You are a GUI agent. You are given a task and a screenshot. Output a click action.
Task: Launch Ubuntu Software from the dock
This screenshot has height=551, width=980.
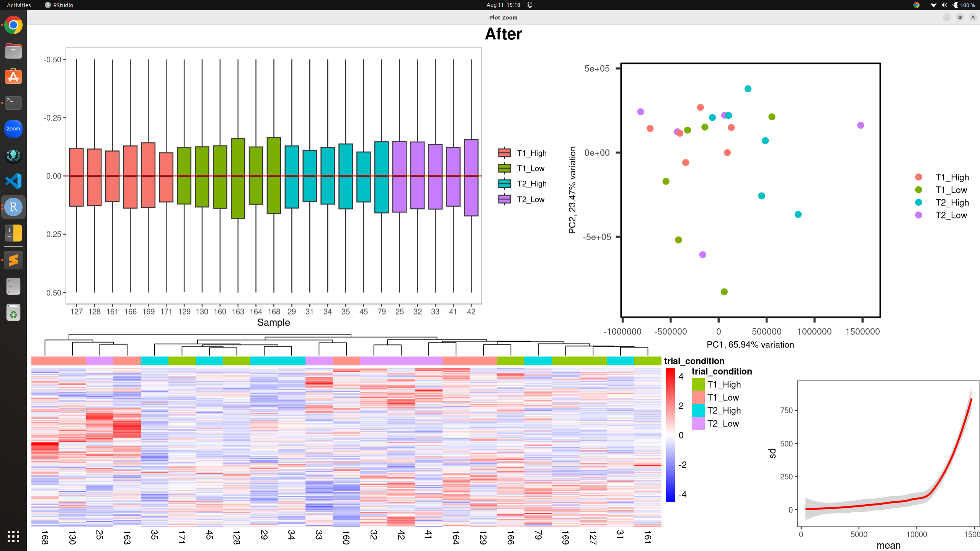coord(13,77)
